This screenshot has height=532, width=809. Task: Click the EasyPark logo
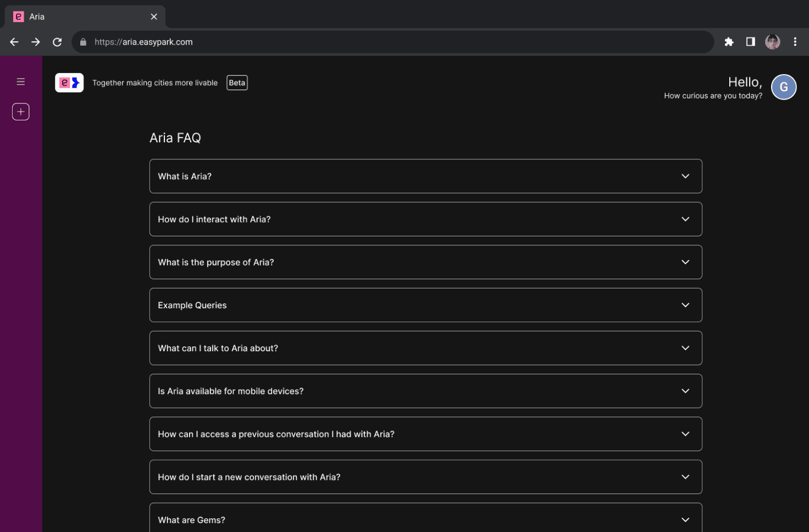click(x=69, y=82)
